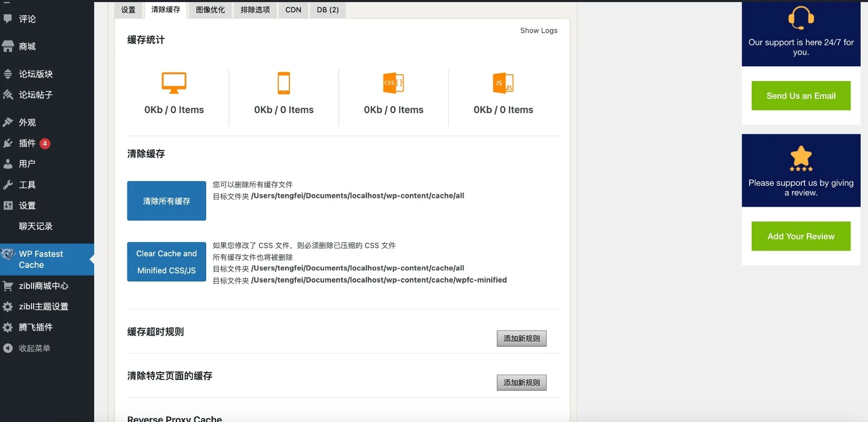This screenshot has width=868, height=422.
Task: Open the 设置 tab in plugin page
Action: (128, 10)
